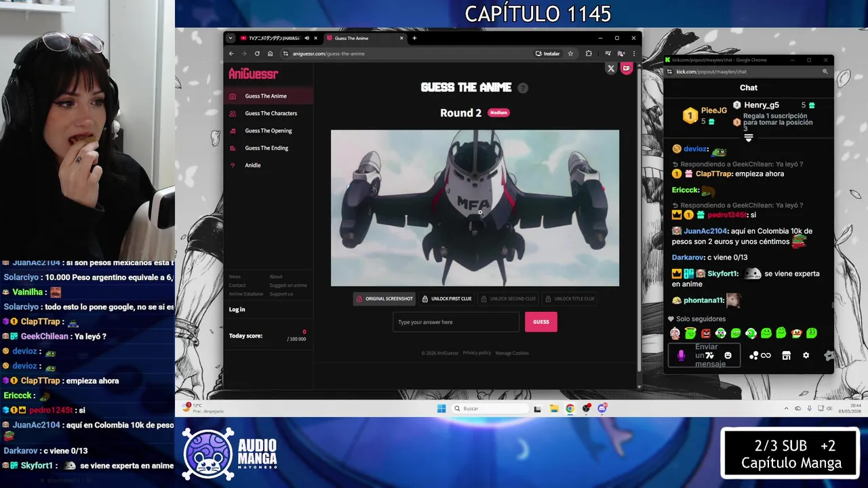Screen dimensions: 868x488
Task: Open AniGuessr's X (Twitter) icon
Action: coord(611,68)
